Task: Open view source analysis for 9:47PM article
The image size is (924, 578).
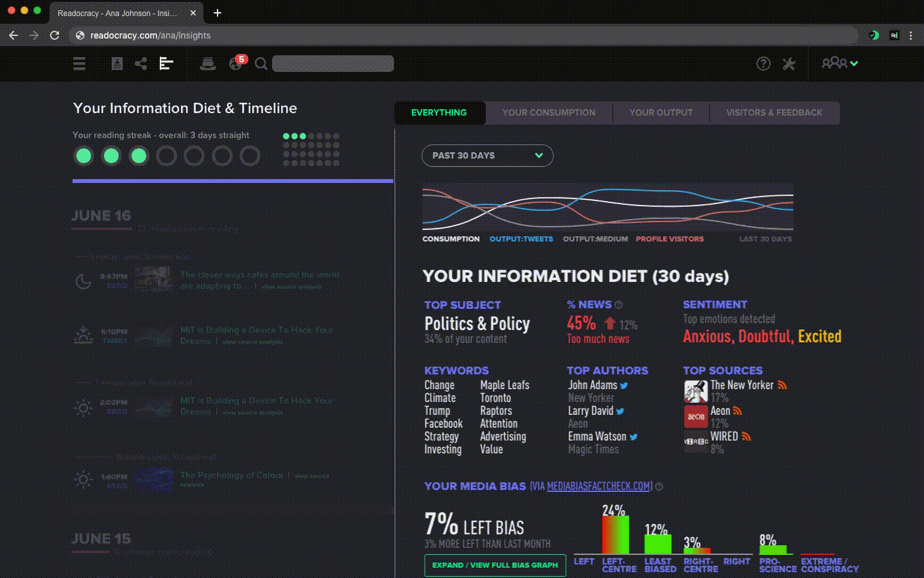Action: [x=291, y=287]
